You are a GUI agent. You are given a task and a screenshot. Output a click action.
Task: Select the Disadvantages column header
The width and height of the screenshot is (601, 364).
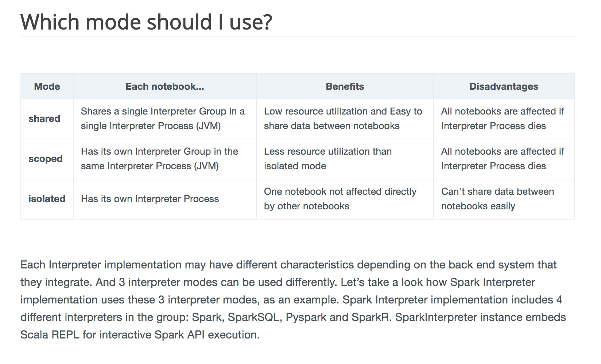click(x=504, y=86)
